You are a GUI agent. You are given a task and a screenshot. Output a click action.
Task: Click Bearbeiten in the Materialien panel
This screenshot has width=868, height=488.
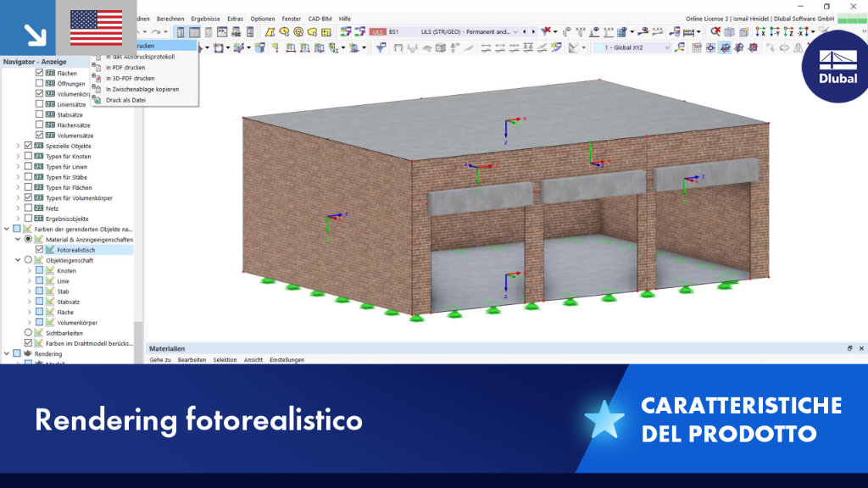[x=192, y=359]
